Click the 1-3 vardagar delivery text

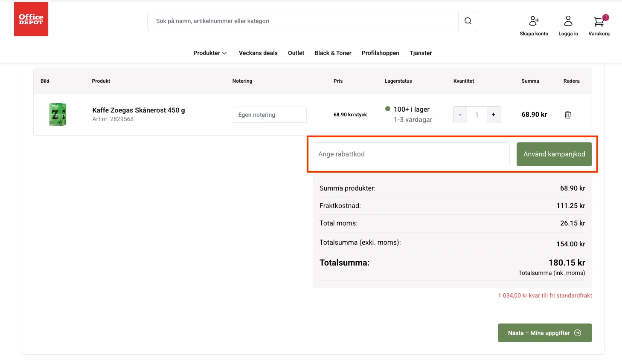[x=413, y=120]
